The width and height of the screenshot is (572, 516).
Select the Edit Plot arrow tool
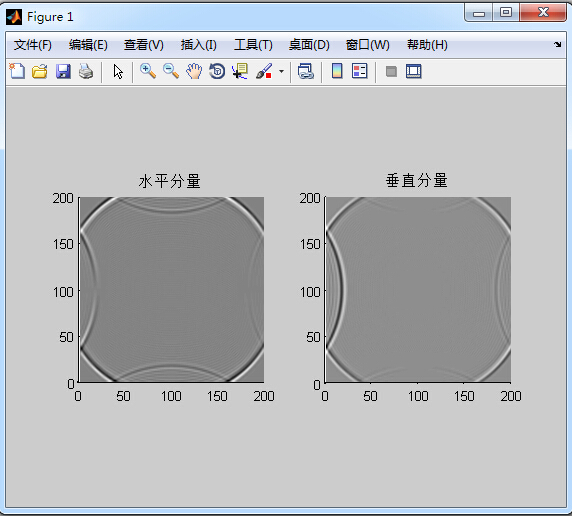[118, 72]
